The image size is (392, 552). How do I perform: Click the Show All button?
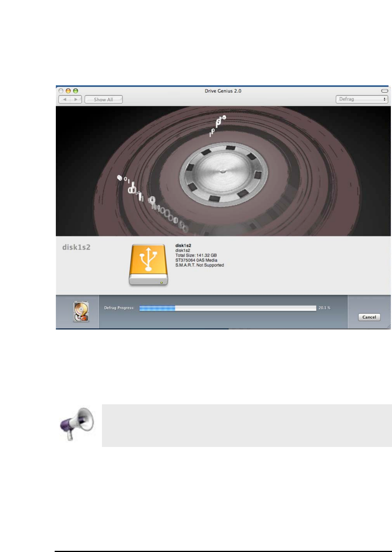coord(104,100)
